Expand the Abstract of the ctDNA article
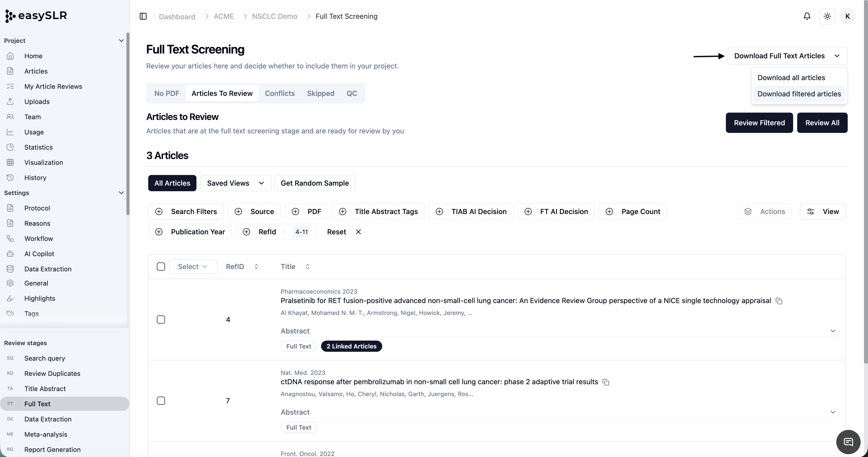 (x=833, y=412)
